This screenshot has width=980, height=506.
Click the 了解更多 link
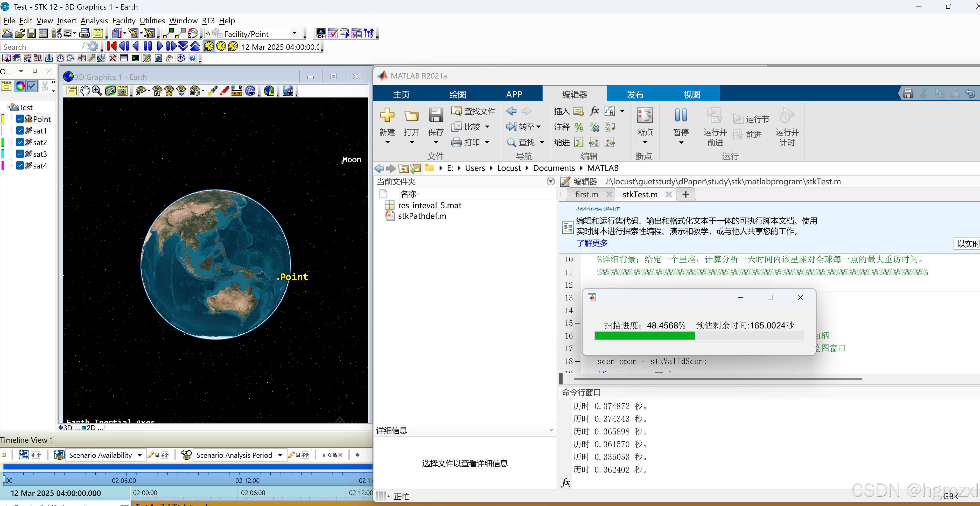[592, 243]
